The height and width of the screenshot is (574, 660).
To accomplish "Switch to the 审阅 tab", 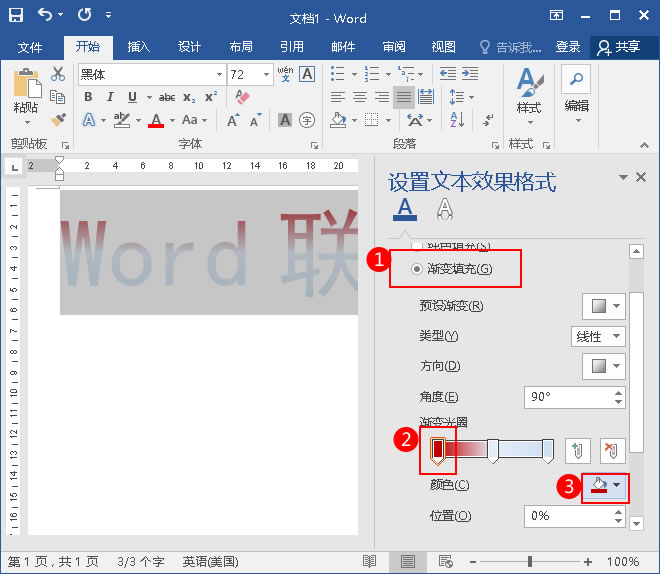I will pos(394,47).
